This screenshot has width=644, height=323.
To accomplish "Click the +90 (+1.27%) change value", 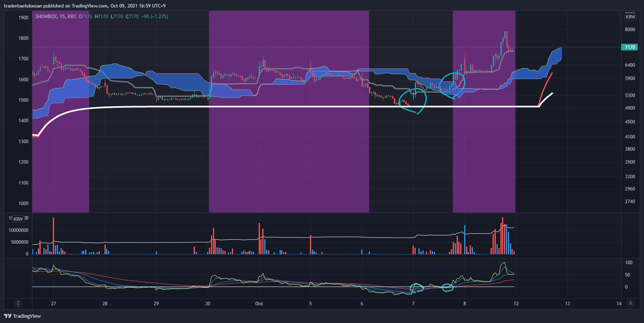I will pos(155,17).
